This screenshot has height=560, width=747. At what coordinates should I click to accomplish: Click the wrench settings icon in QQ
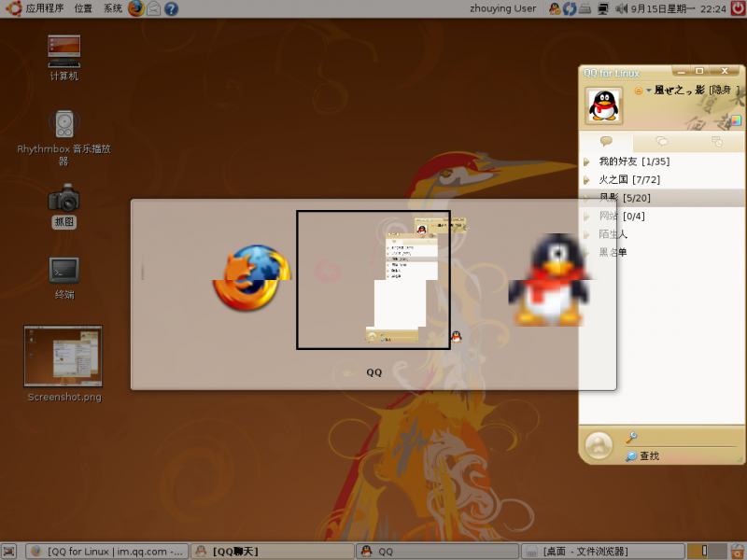[631, 437]
